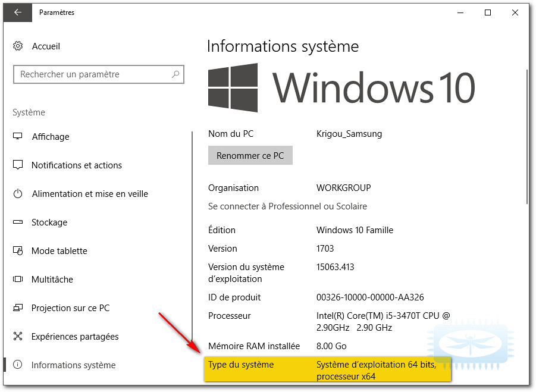Click the Nom du PC label
The width and height of the screenshot is (536, 392).
point(231,134)
